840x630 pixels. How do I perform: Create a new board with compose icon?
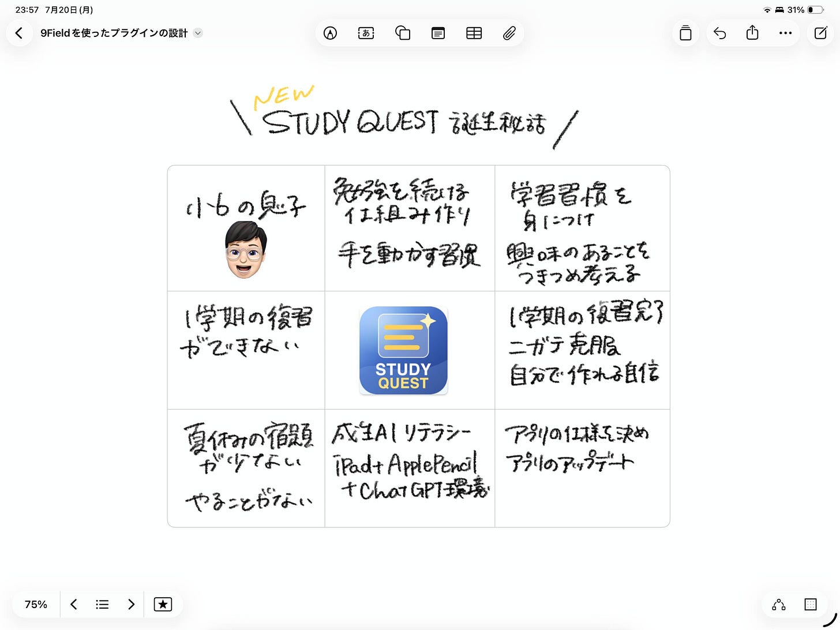pos(820,33)
